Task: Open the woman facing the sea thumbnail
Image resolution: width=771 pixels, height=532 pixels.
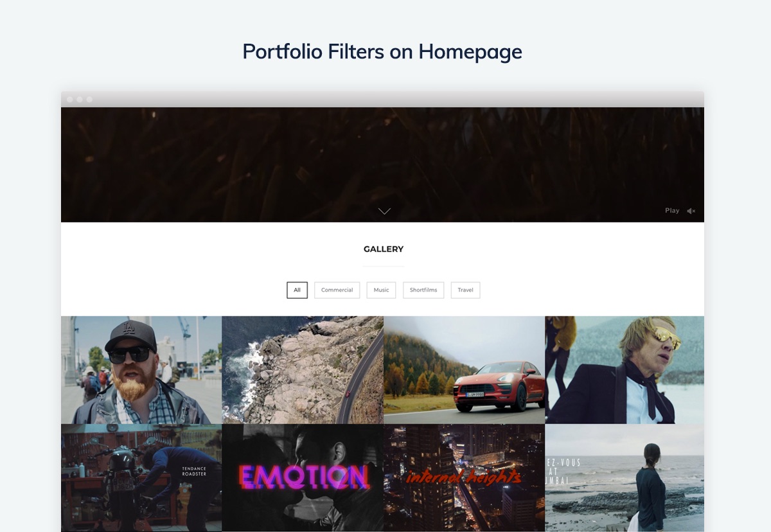Action: [625, 477]
